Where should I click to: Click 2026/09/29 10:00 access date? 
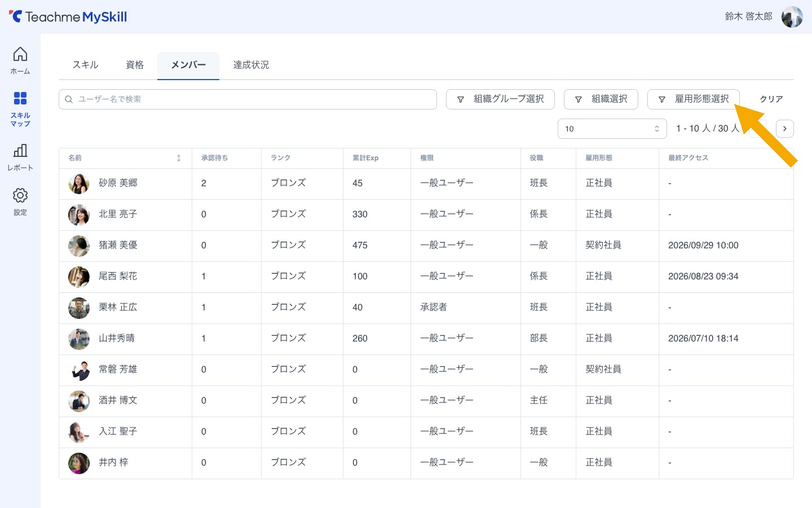703,245
